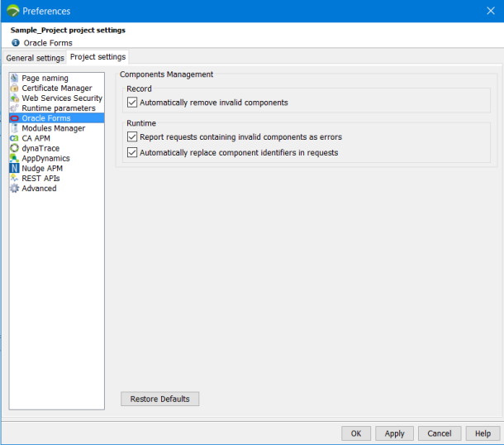
Task: Click the Advanced gear icon
Action: [14, 189]
